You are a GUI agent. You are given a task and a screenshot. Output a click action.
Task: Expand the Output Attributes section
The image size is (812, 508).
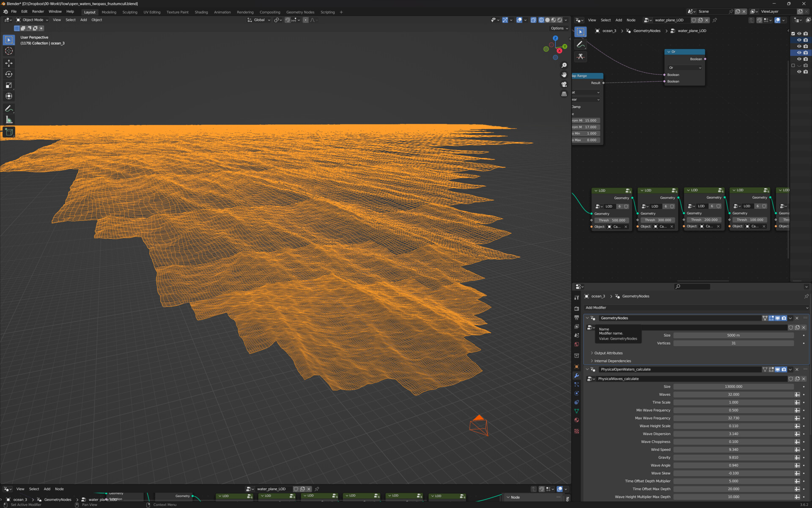tap(608, 353)
